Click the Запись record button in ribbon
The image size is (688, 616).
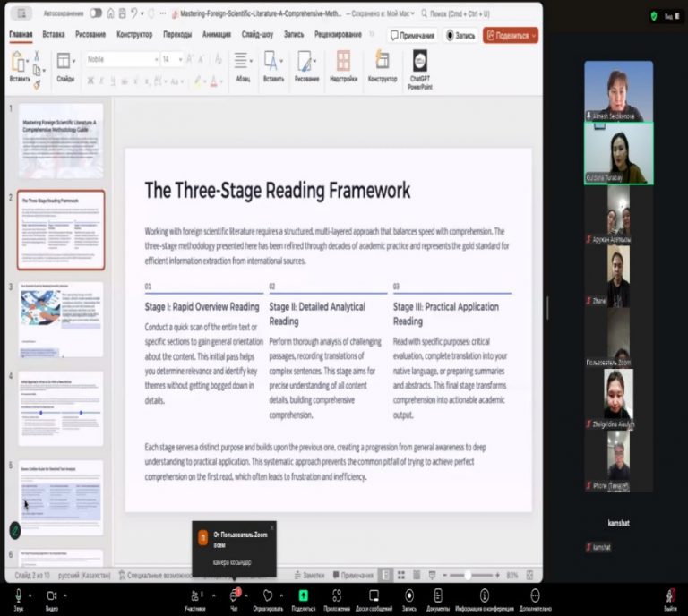point(461,36)
